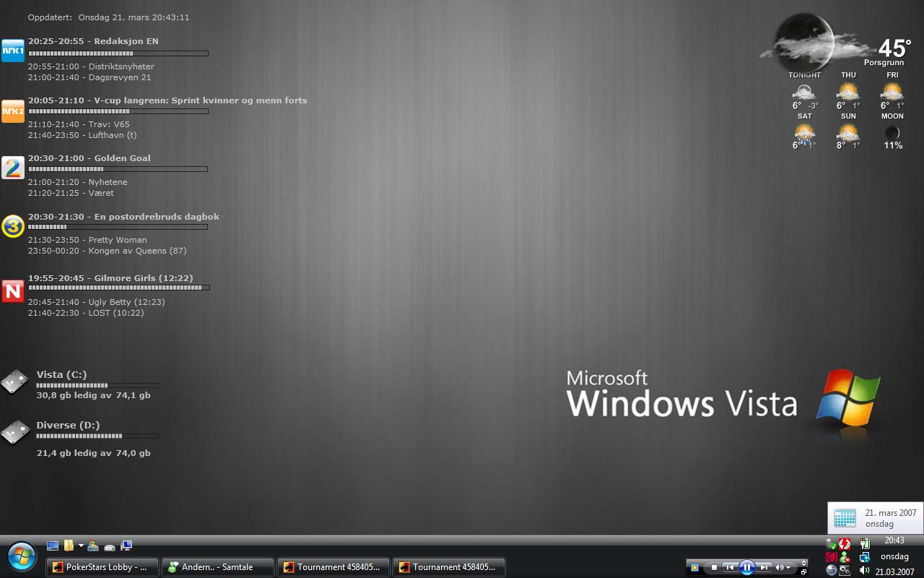This screenshot has width=924, height=578.
Task: Click the taskbar clock showing 20:43
Action: [x=894, y=540]
